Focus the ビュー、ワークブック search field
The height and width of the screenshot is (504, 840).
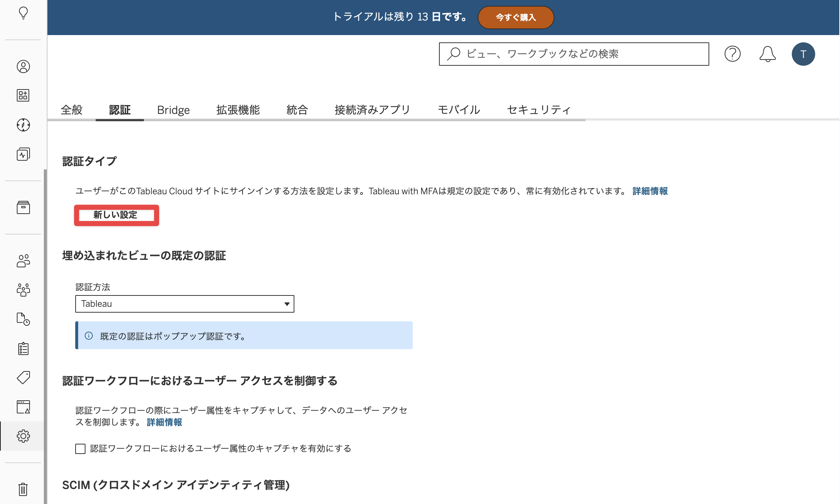(x=574, y=54)
